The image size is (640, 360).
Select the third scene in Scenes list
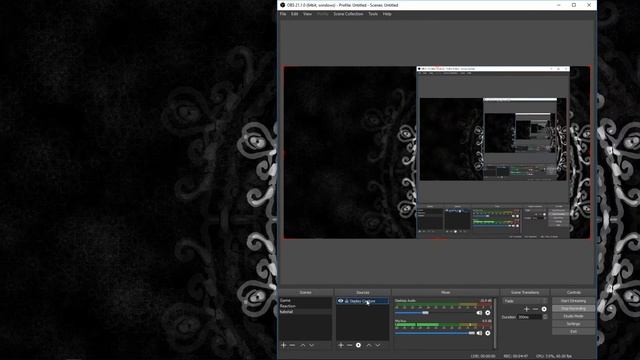pos(305,312)
